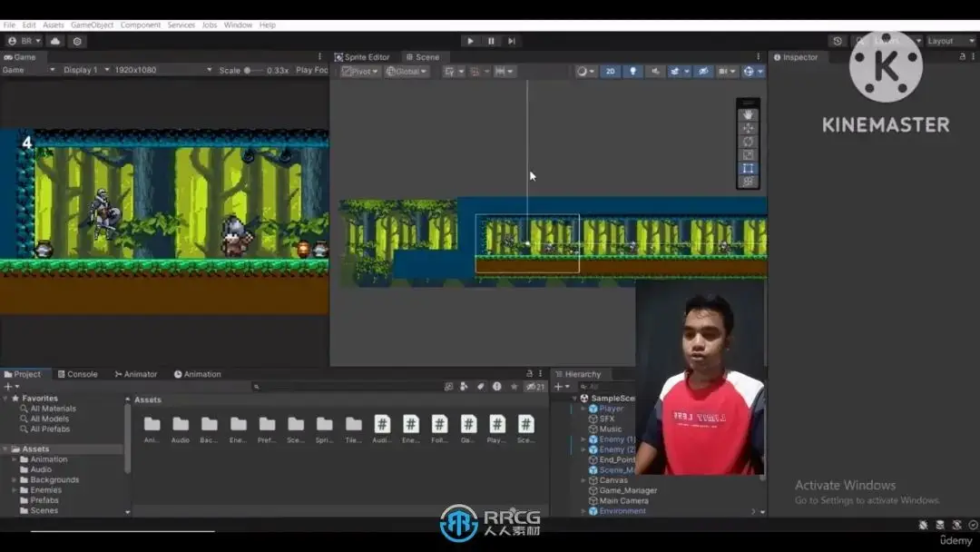
Task: Select the Ene... script asset
Action: 411,429
